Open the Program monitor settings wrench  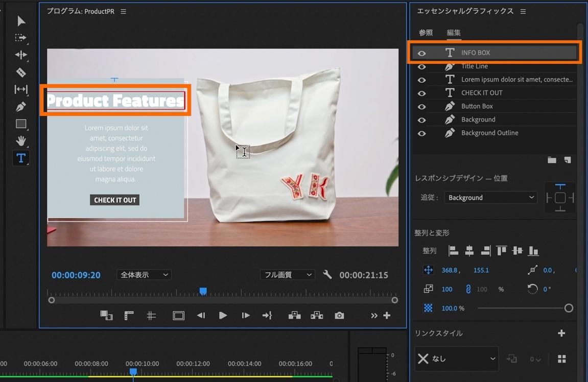pos(327,275)
